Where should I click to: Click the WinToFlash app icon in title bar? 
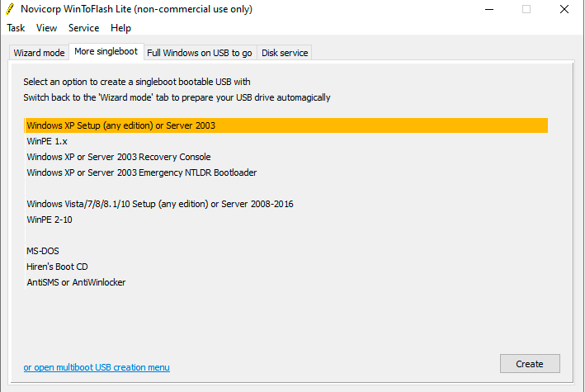pyautogui.click(x=10, y=9)
